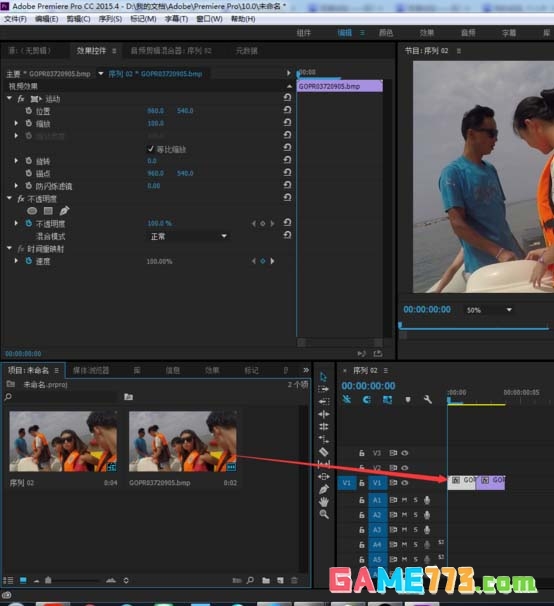
Task: Toggle animation stopwatch for 不透明度
Action: (29, 223)
